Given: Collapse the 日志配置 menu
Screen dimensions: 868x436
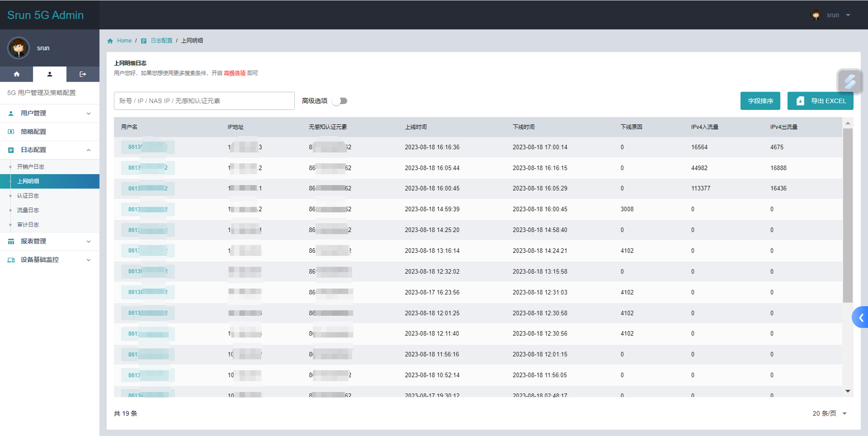Looking at the screenshot, I should (50, 150).
